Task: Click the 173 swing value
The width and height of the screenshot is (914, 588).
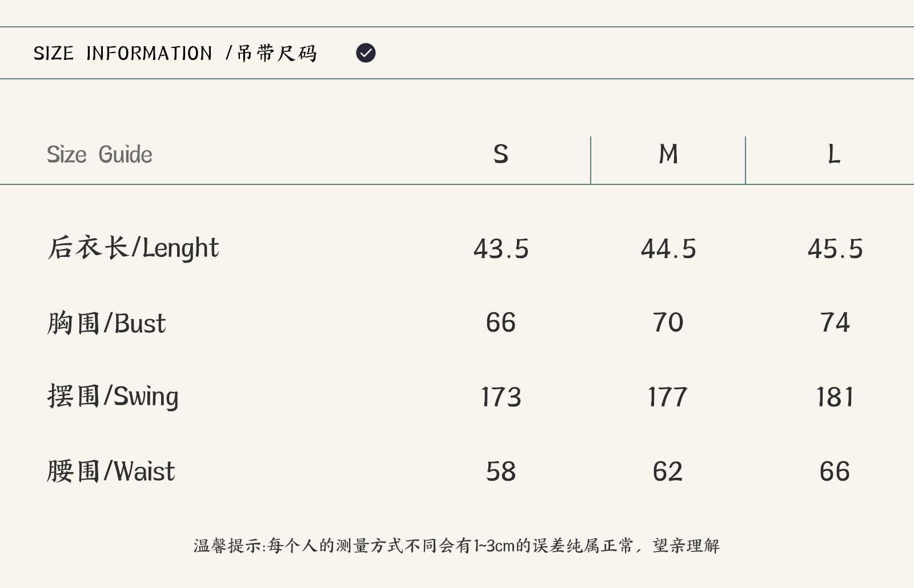Action: coord(501,397)
